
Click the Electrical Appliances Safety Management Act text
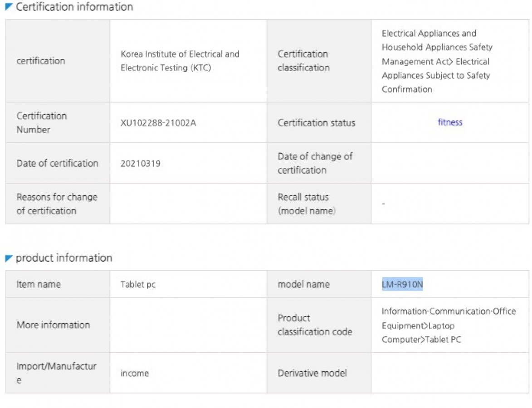(436, 61)
